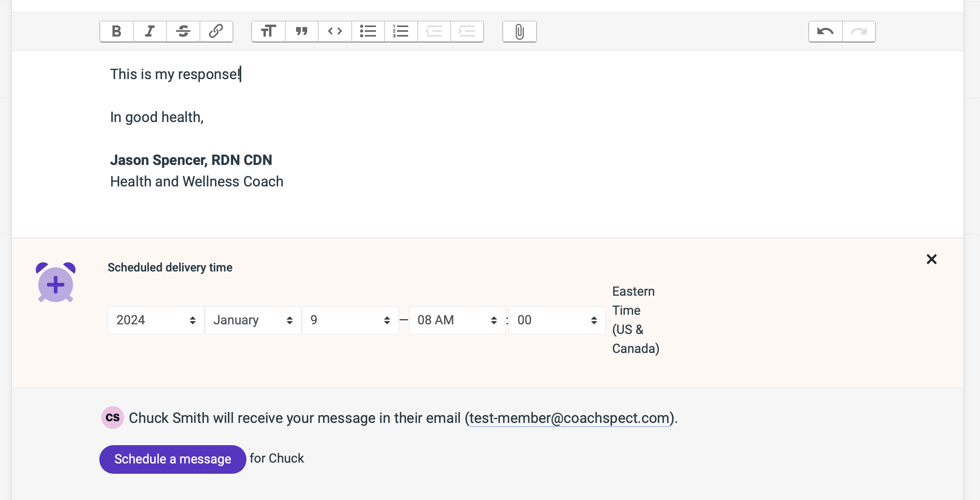Undo the last edit
Screen dimensions: 980x500
pyautogui.click(x=825, y=31)
